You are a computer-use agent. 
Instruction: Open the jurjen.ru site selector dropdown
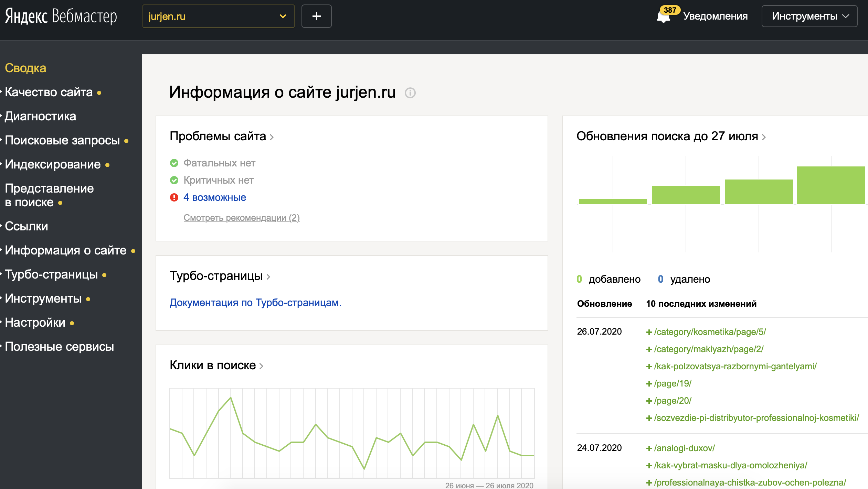point(218,16)
